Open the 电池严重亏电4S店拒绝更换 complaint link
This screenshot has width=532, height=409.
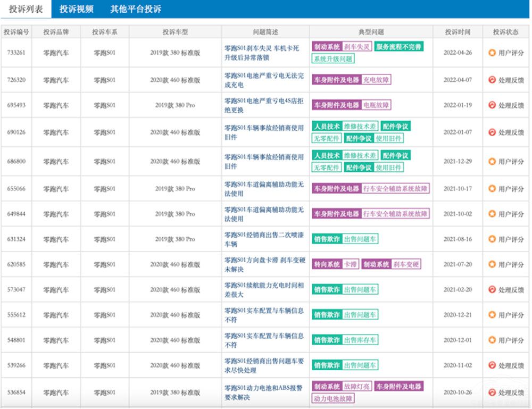click(263, 105)
